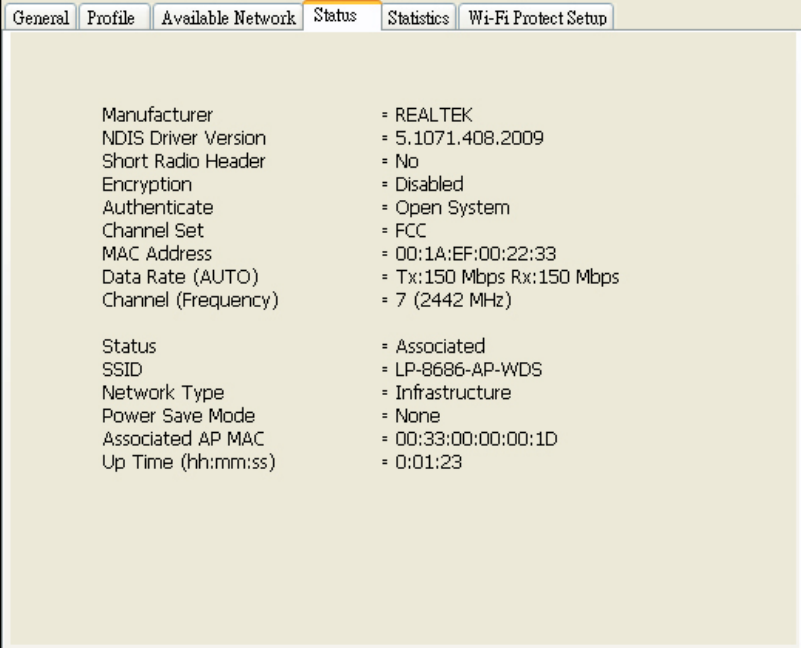Click the MAC address 00:1A:EF:00:22:33
Viewport: 801px width, 648px height.
pyautogui.click(x=470, y=254)
